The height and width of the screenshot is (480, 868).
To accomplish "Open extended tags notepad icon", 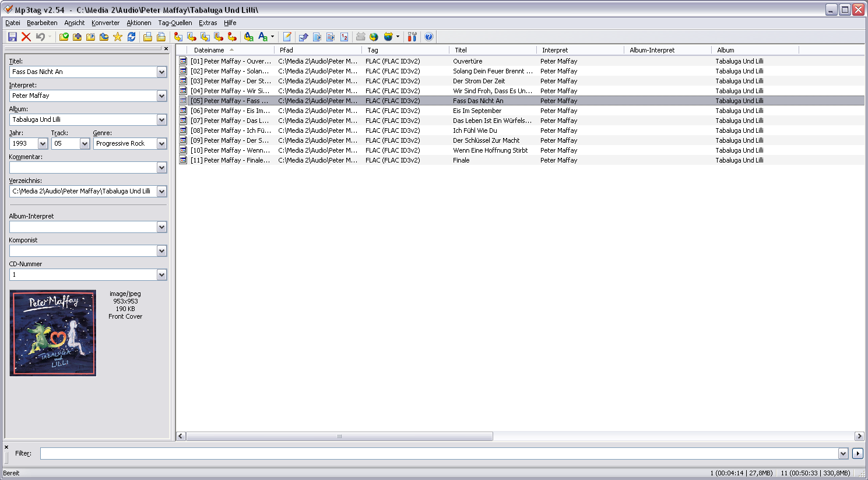I will pyautogui.click(x=287, y=37).
